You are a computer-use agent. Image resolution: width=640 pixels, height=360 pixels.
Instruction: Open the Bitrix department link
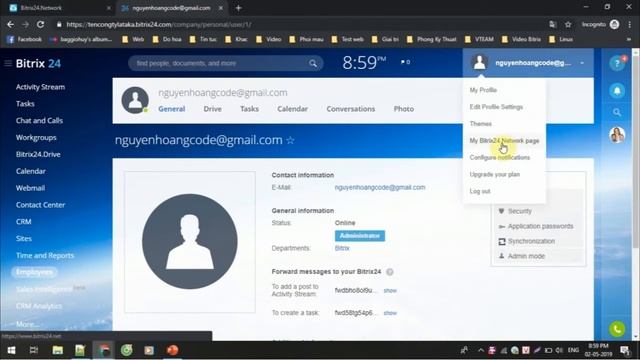tap(342, 248)
